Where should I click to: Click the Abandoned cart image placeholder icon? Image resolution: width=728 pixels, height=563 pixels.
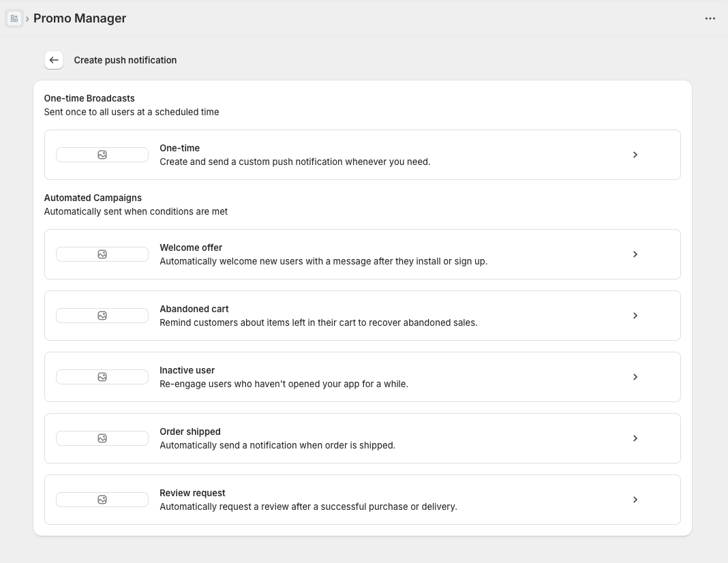point(102,316)
